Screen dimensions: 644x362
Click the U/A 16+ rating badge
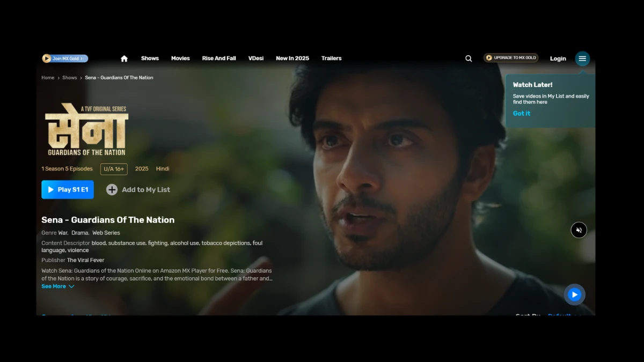tap(114, 169)
